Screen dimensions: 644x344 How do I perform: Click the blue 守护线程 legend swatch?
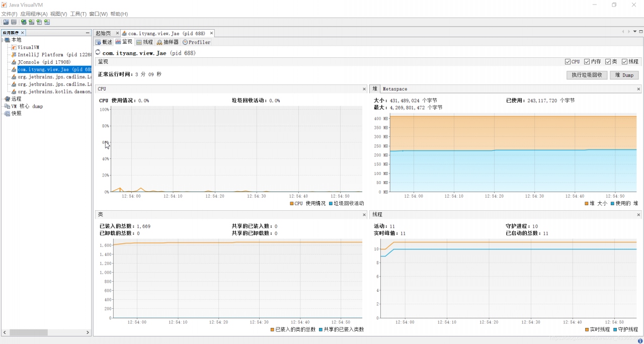615,329
